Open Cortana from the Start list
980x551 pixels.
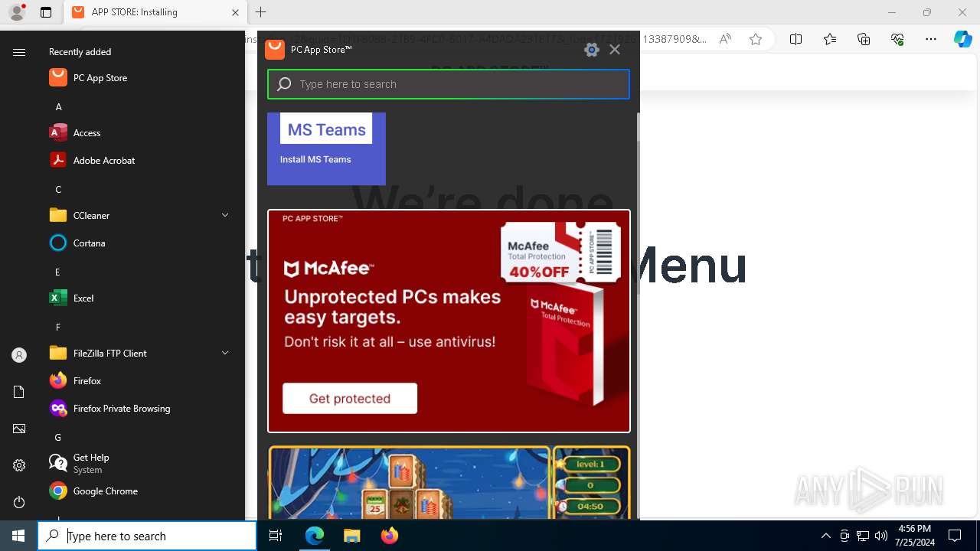(141, 243)
